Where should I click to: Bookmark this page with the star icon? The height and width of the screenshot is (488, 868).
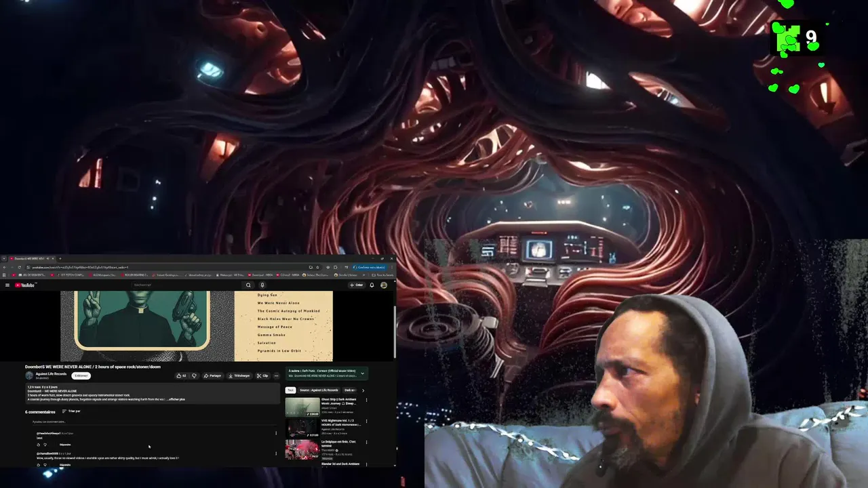(x=317, y=267)
